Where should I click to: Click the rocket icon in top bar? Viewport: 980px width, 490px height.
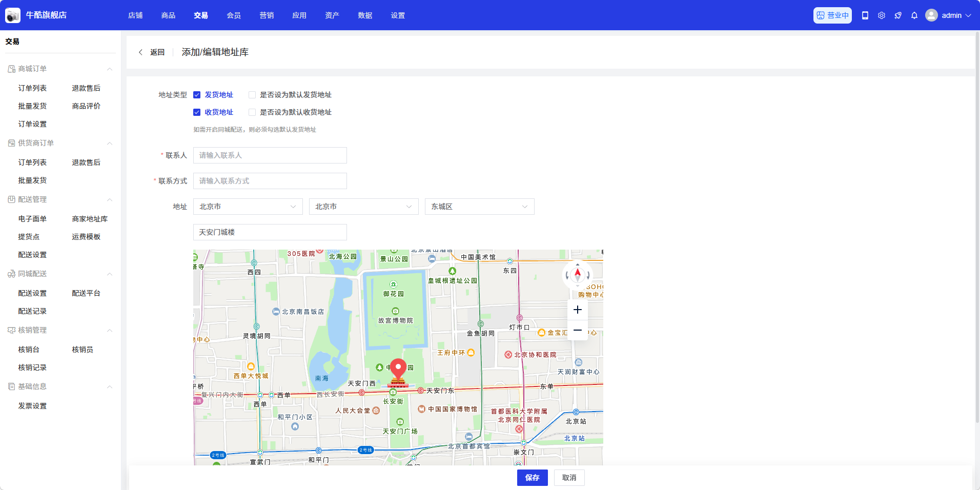898,15
